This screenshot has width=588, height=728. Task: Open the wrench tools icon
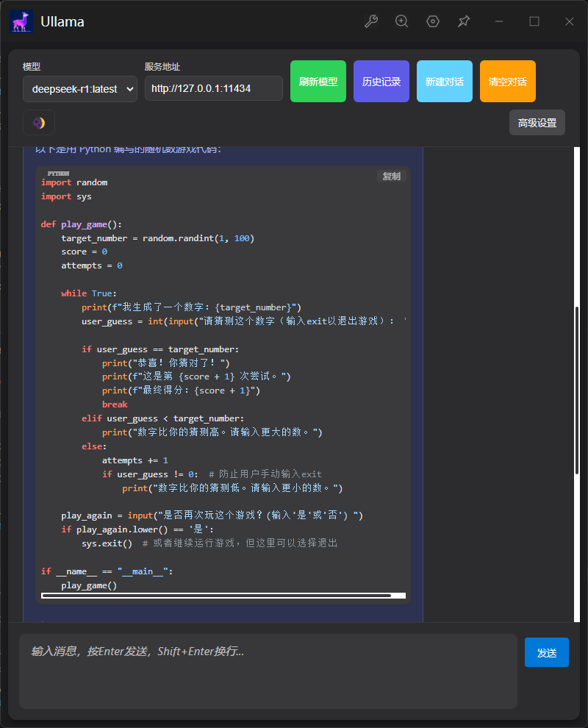pos(370,21)
